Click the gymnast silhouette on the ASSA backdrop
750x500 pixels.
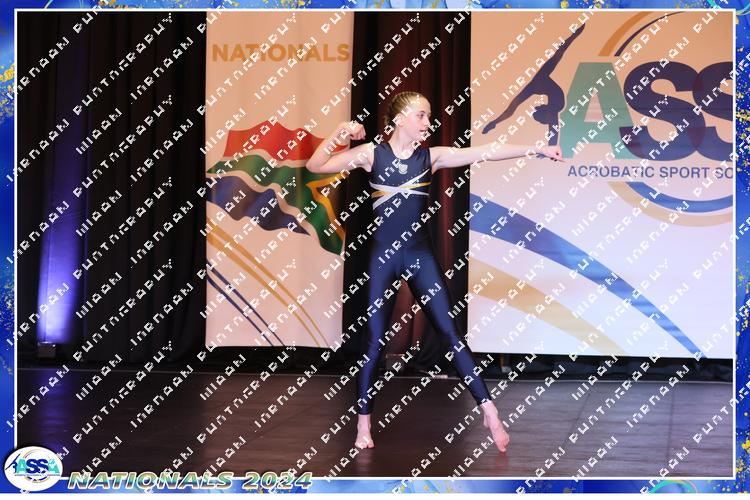tap(532, 85)
